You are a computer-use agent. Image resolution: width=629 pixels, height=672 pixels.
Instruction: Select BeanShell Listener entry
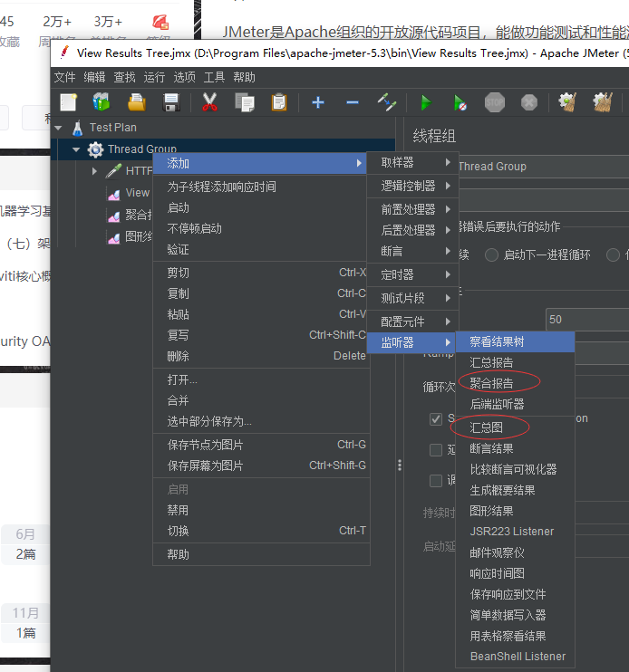click(x=515, y=657)
